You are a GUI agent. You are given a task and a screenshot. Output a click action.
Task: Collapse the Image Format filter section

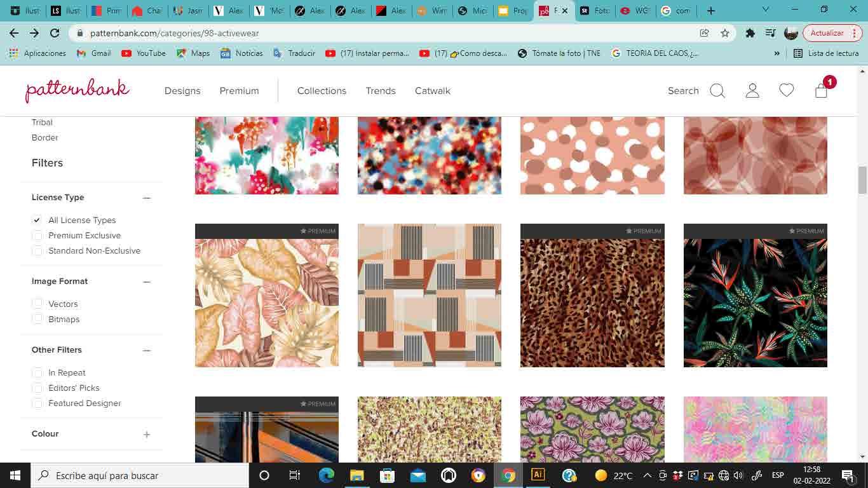point(147,281)
